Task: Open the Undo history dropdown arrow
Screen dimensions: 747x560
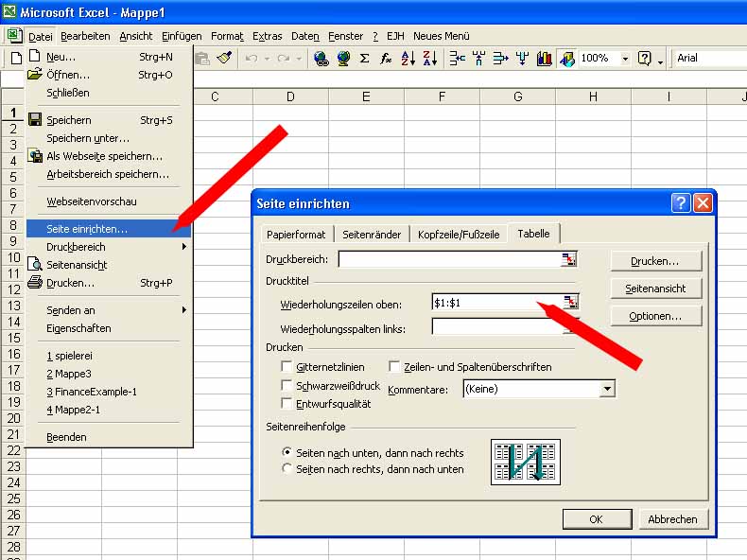Action: pos(267,59)
